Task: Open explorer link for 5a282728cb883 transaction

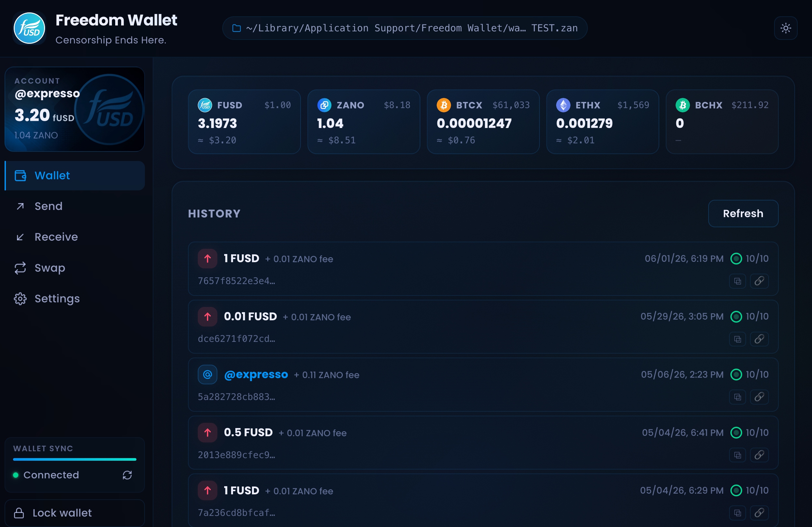Action: click(x=759, y=397)
